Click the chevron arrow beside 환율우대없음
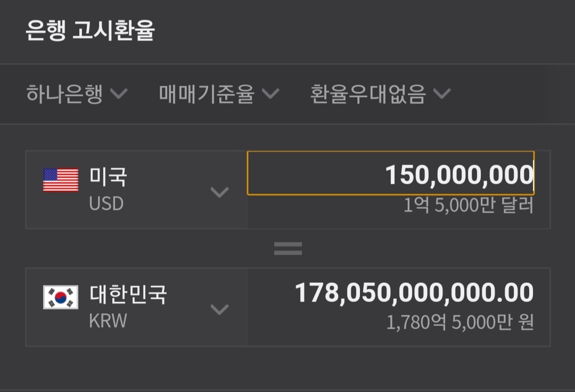 (441, 94)
